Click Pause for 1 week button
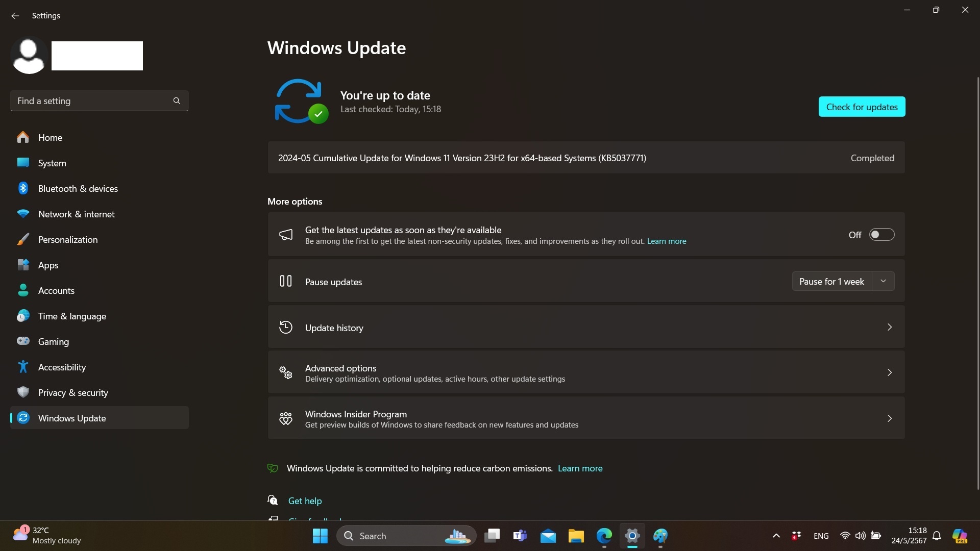This screenshot has height=551, width=980. 831,281
